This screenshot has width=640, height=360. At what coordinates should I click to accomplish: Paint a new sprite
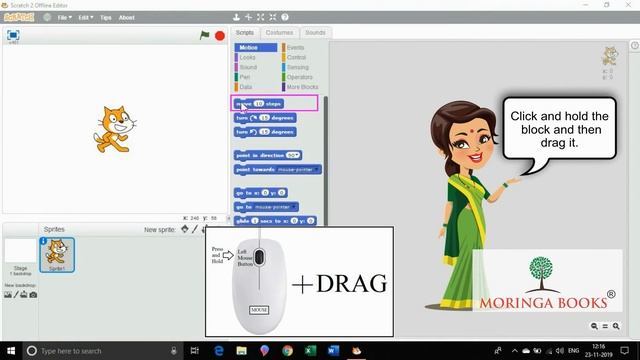(195, 229)
